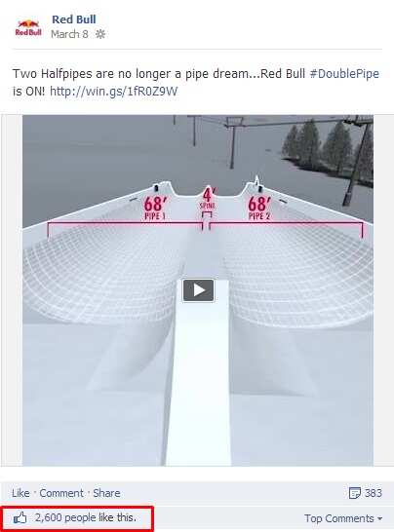View the 2,600 people who like this
Viewport: 394px width, 532px height.
[x=86, y=517]
